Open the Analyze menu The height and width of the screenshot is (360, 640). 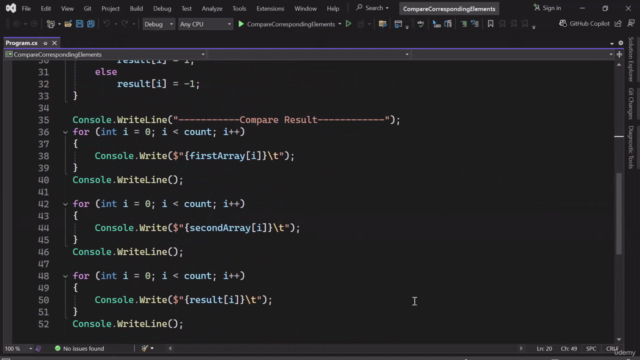tap(212, 8)
